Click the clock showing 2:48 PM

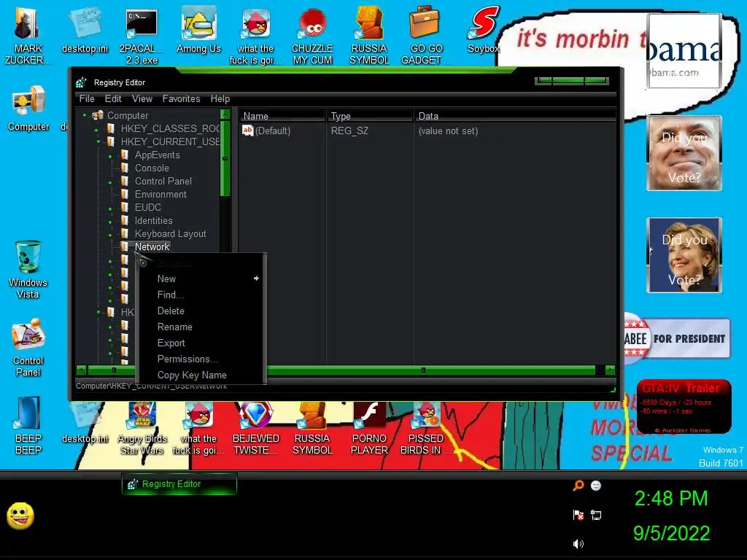coord(671,499)
